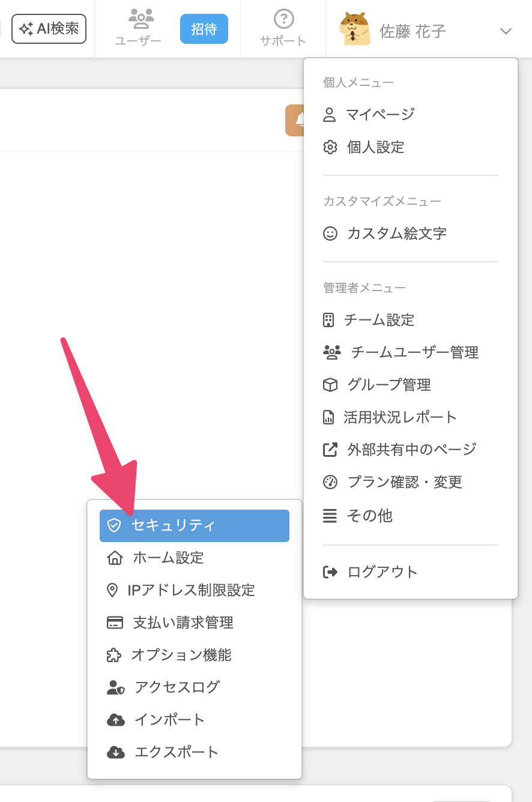Click the 外部共有中のページ external link icon
532x802 pixels.
(330, 450)
